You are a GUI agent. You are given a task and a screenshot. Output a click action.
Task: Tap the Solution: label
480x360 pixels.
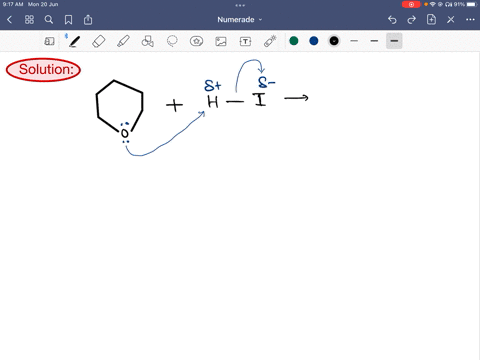(43, 70)
